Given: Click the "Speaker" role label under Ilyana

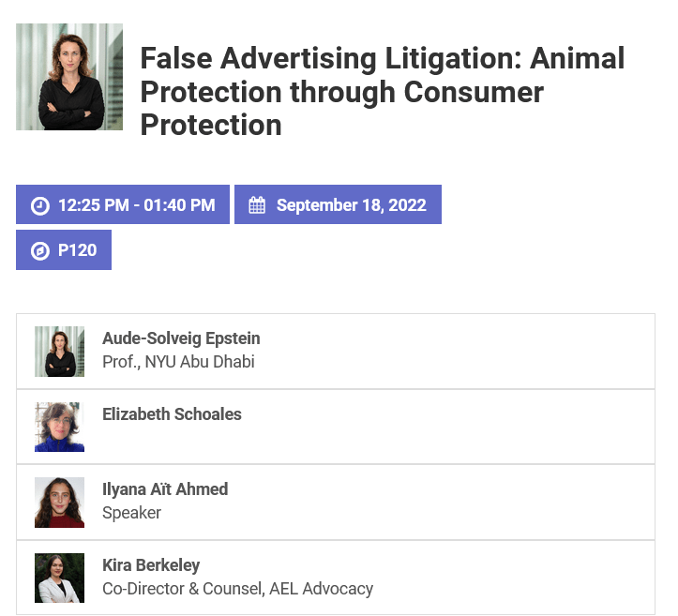Looking at the screenshot, I should pyautogui.click(x=131, y=513).
